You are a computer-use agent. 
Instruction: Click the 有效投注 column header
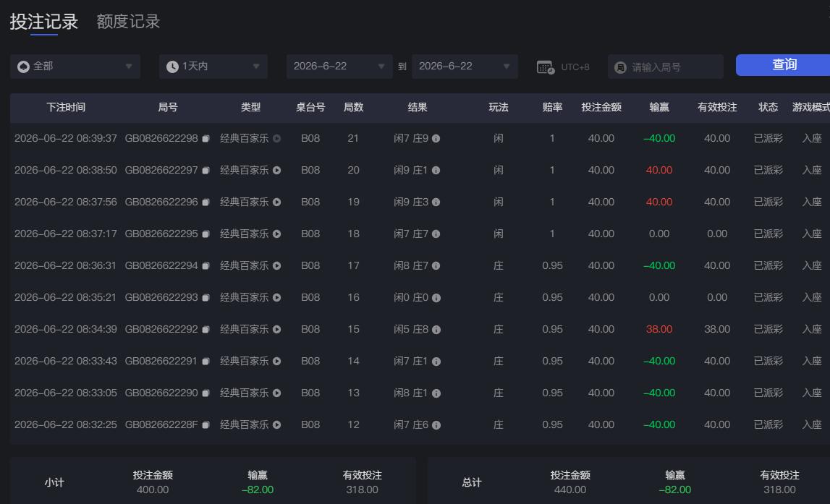tap(717, 107)
